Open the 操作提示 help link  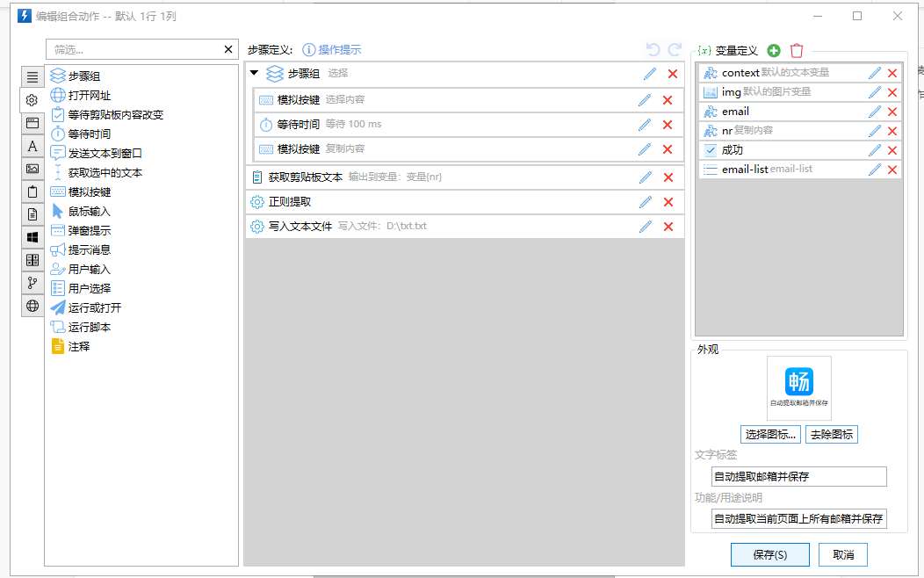tap(332, 50)
